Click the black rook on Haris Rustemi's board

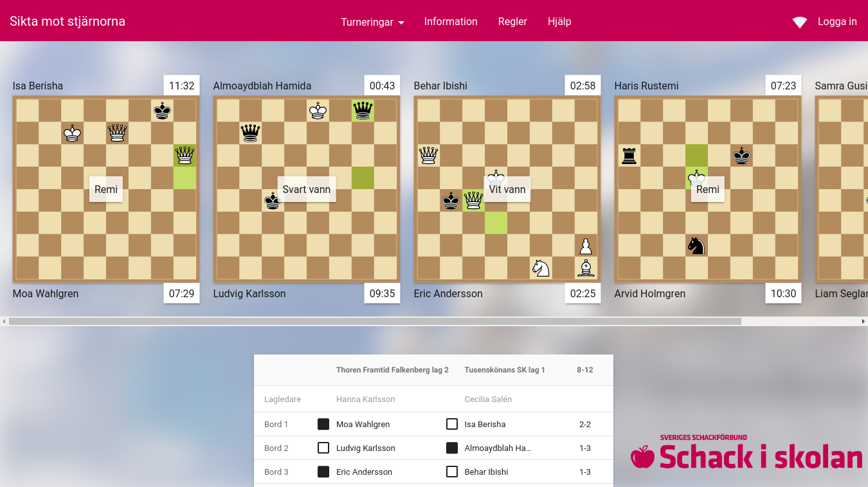629,156
